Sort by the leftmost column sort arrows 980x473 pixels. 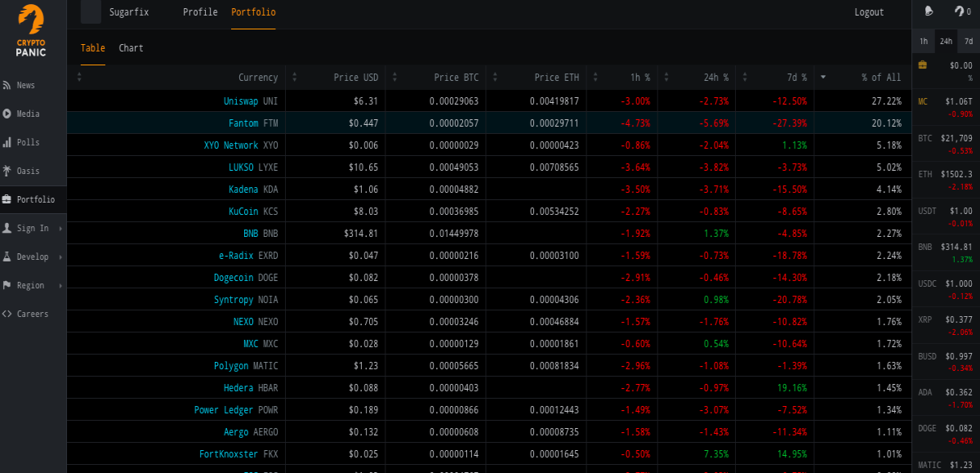click(79, 77)
